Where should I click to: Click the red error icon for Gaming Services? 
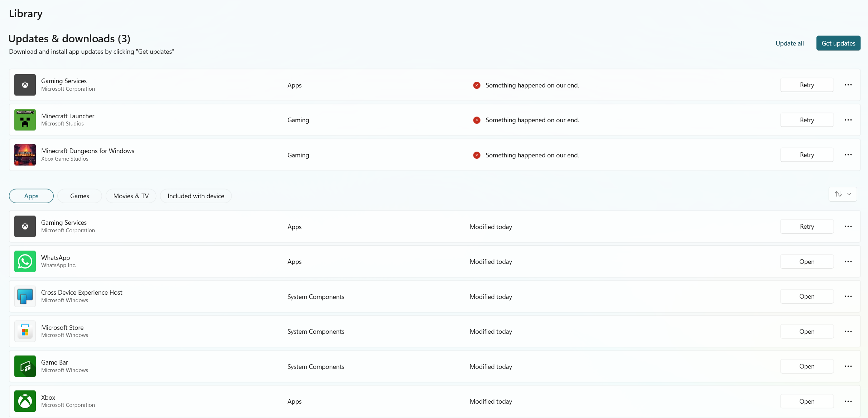coord(476,85)
